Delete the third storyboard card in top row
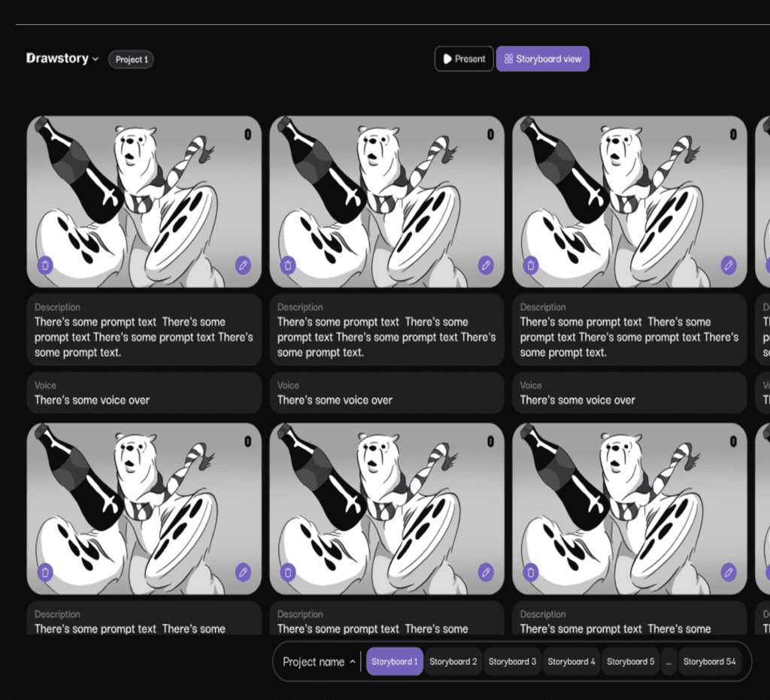The width and height of the screenshot is (770, 700). pyautogui.click(x=531, y=265)
